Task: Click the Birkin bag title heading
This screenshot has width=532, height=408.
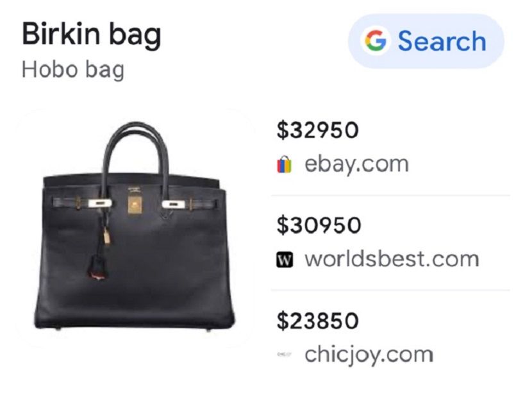Action: 92,35
